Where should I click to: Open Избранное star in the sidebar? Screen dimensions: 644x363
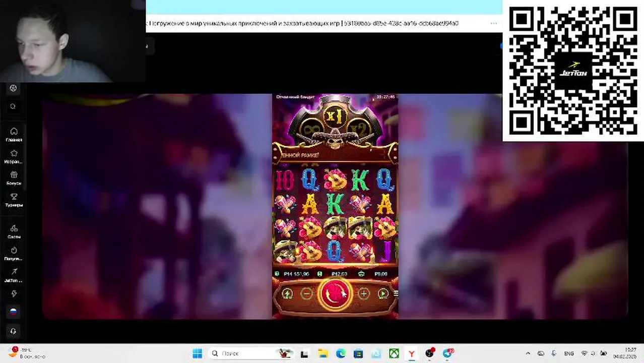pyautogui.click(x=14, y=157)
